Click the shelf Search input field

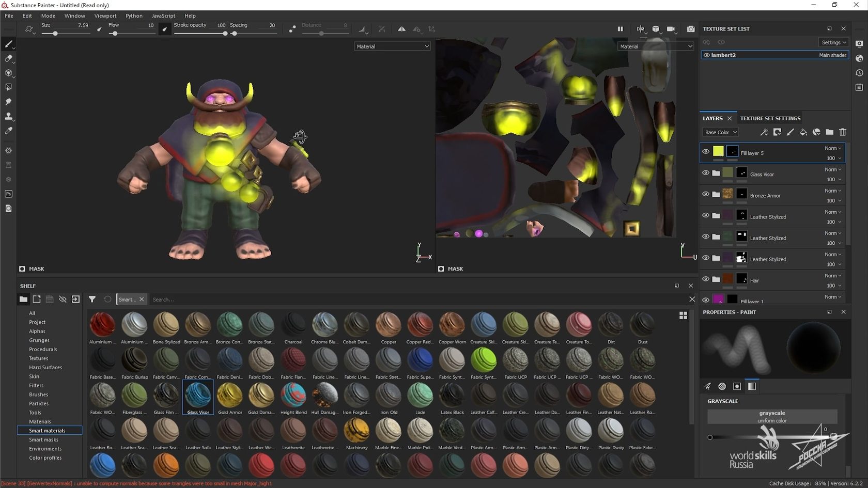tap(419, 299)
